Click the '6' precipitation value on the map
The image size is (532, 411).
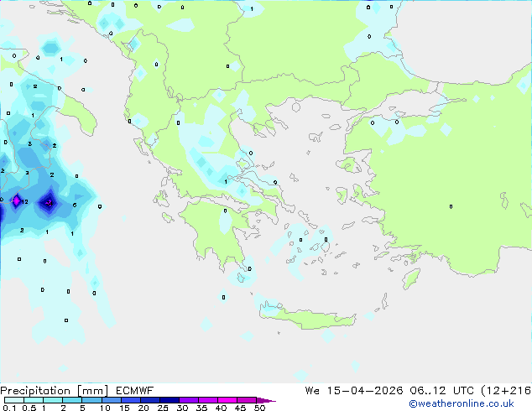click(x=75, y=205)
